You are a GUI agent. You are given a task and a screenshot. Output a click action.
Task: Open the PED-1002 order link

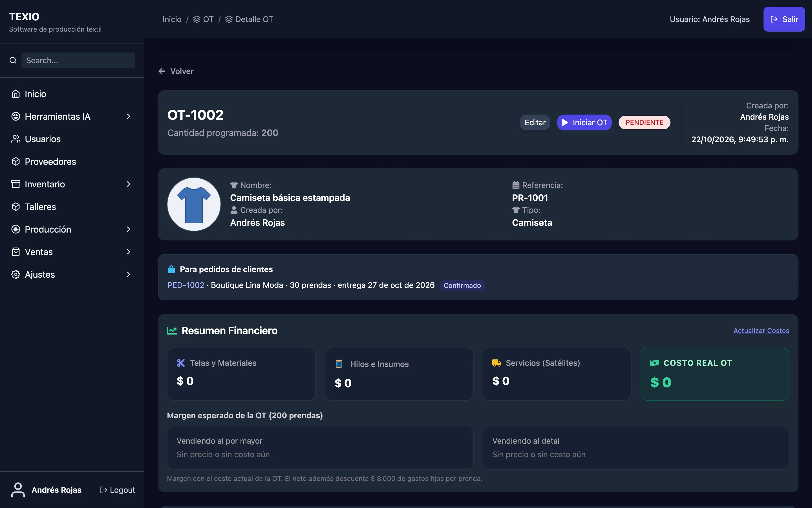click(186, 285)
